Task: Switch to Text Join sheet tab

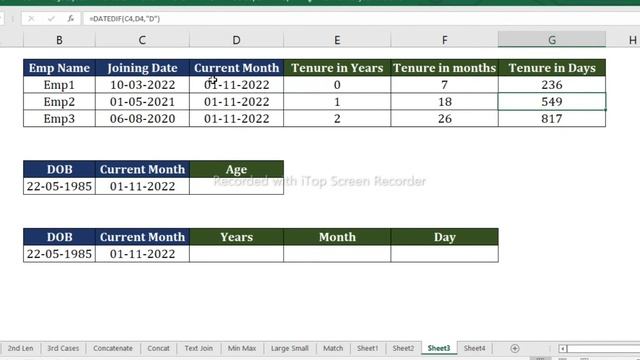Action: pos(198,348)
